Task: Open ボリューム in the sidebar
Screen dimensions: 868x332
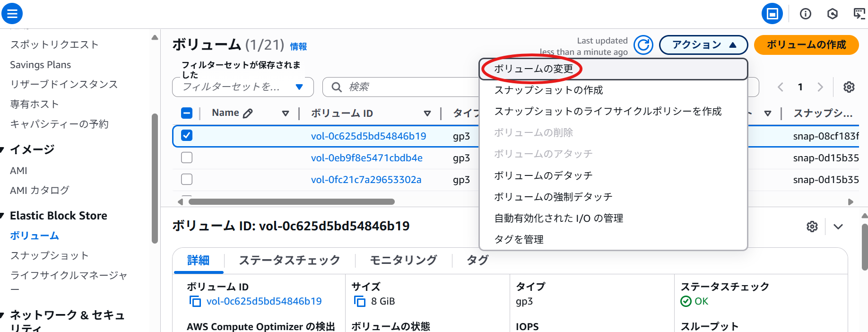Action: click(35, 236)
